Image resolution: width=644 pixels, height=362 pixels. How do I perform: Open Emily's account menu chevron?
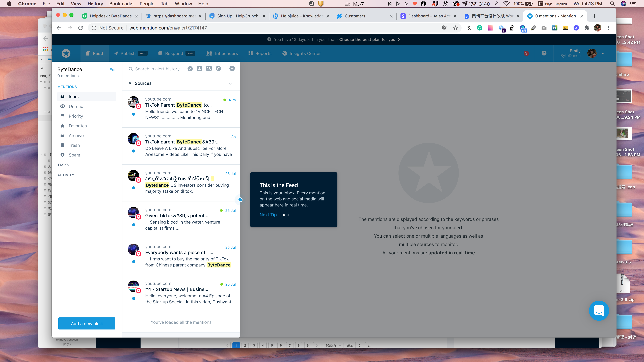click(603, 53)
